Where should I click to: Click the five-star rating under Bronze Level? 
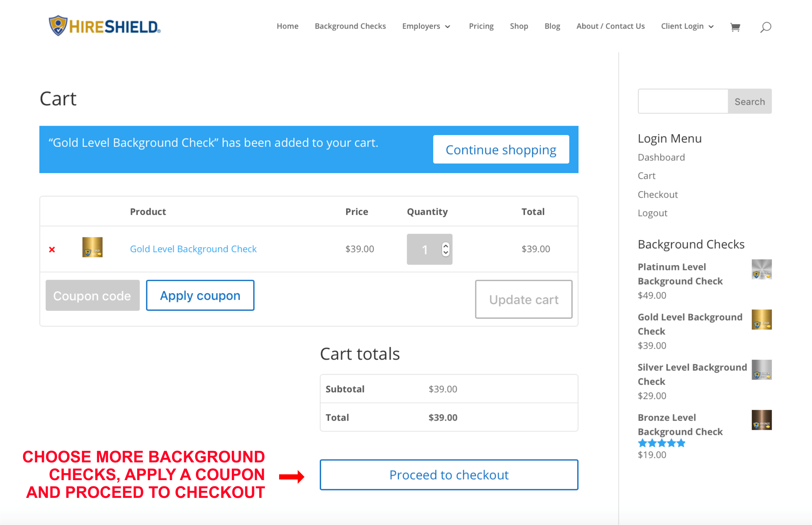coord(661,443)
